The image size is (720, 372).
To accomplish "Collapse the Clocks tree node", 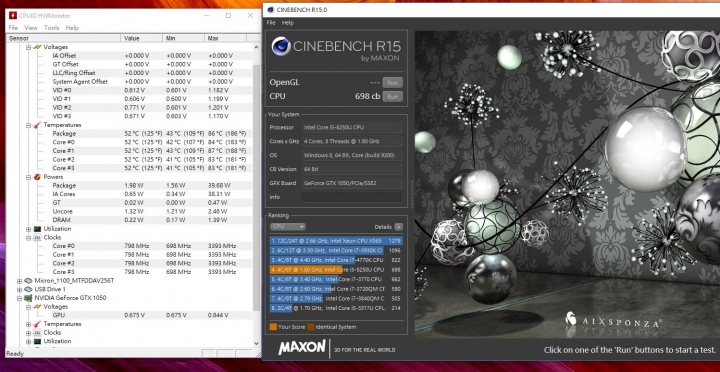I will 28,237.
